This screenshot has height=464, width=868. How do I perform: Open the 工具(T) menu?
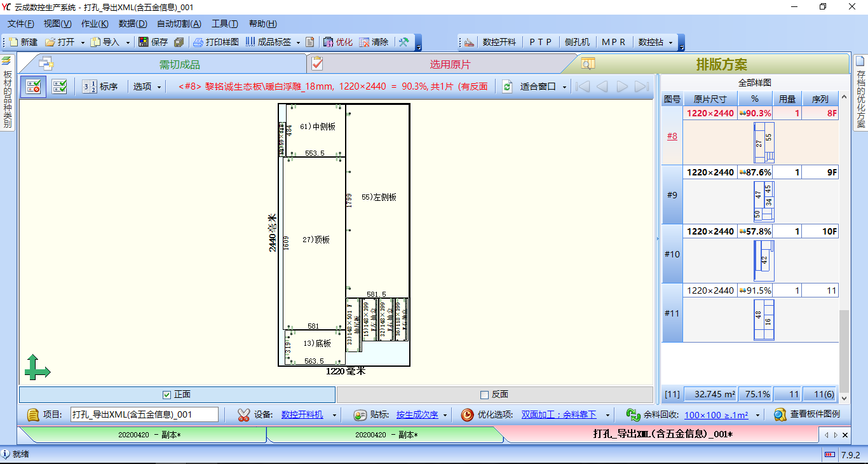coord(225,24)
